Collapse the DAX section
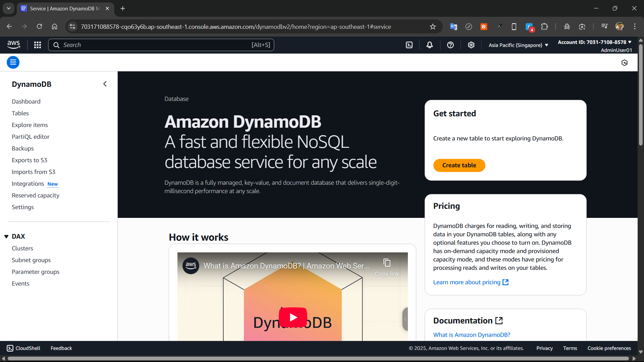 pyautogui.click(x=6, y=237)
